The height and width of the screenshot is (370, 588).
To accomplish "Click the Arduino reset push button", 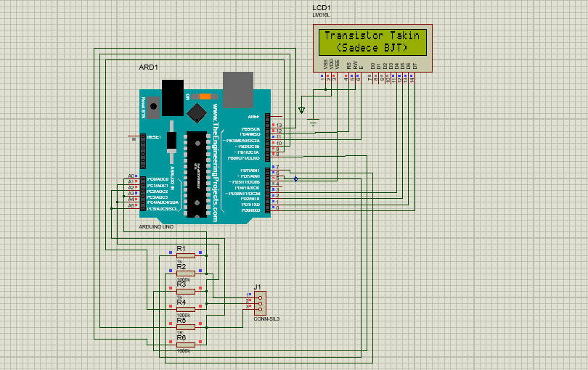I will tap(153, 107).
